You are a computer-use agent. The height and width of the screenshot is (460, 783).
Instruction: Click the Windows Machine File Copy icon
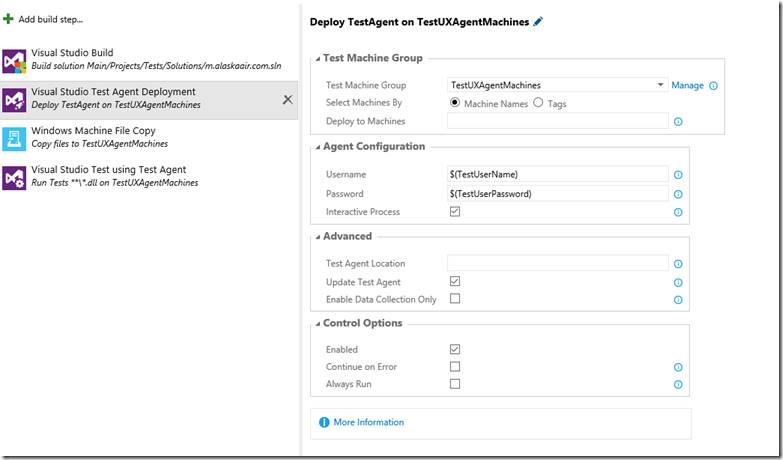[14, 138]
